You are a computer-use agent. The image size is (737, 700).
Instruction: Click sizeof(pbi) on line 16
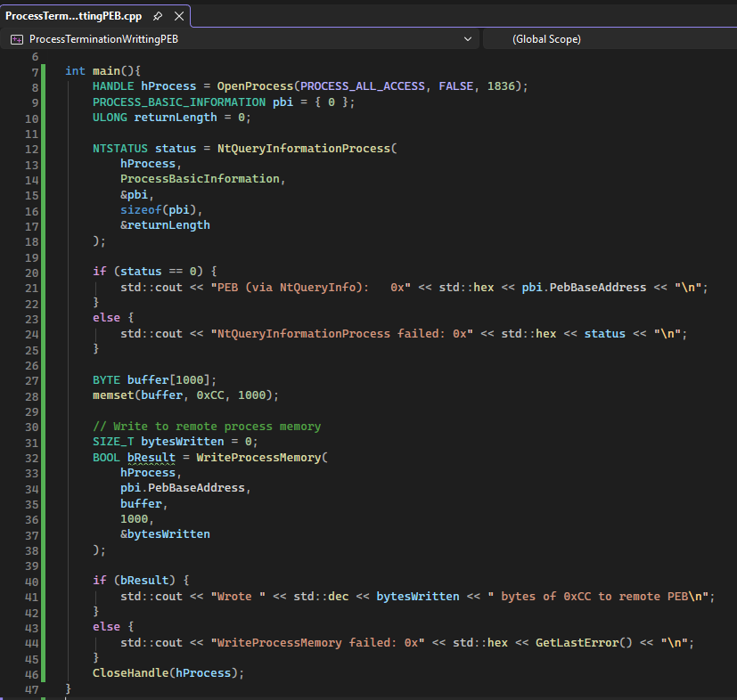158,210
